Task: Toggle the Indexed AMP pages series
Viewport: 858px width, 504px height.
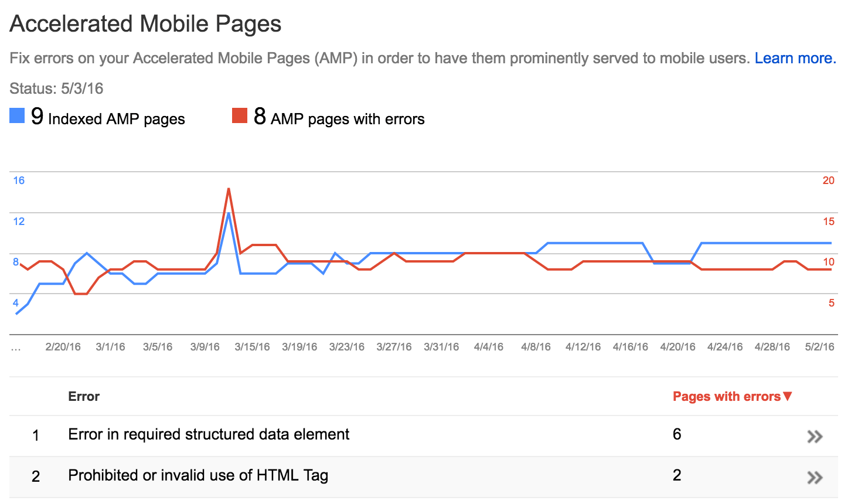Action: coord(108,118)
